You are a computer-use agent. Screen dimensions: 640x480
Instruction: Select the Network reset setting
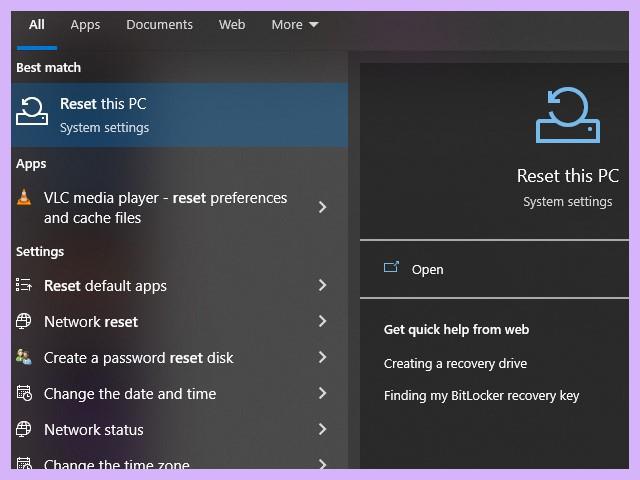[180, 321]
